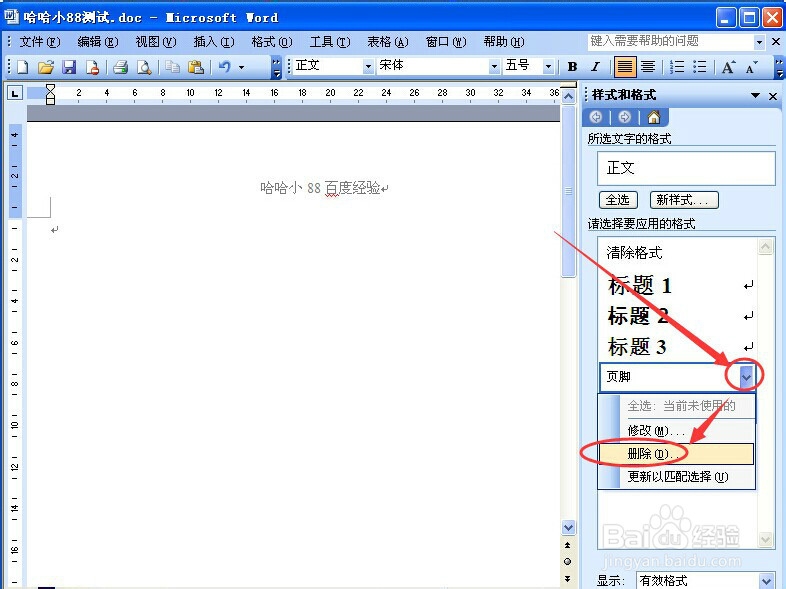786x589 pixels.
Task: Click the 全选 button
Action: (x=618, y=200)
